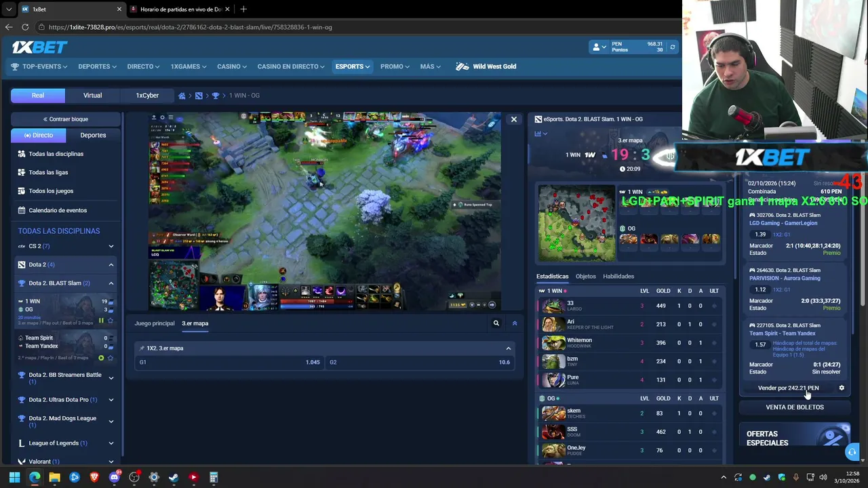Open the user account icon menu
The image size is (868, 488).
click(599, 47)
